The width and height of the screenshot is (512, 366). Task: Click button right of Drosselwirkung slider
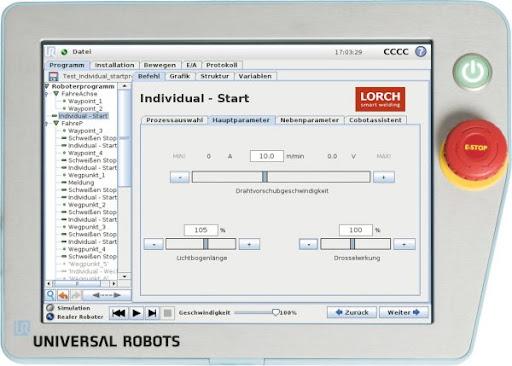[x=404, y=244]
